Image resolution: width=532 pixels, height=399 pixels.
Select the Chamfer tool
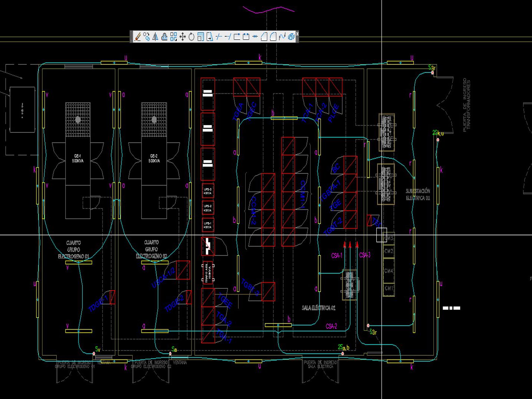[x=264, y=37]
